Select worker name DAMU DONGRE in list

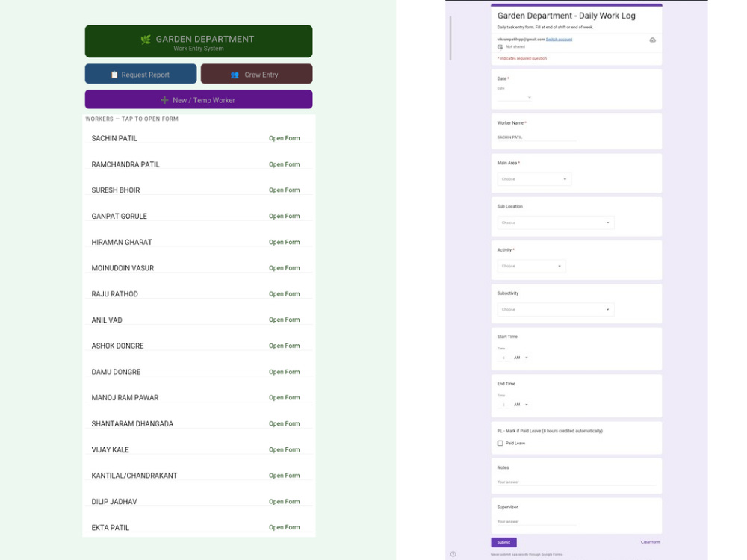[116, 372]
